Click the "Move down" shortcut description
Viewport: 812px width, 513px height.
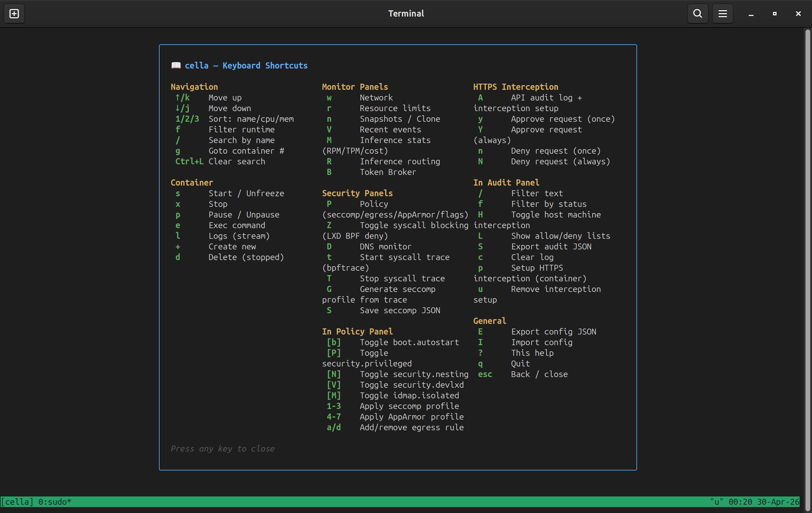click(x=230, y=108)
